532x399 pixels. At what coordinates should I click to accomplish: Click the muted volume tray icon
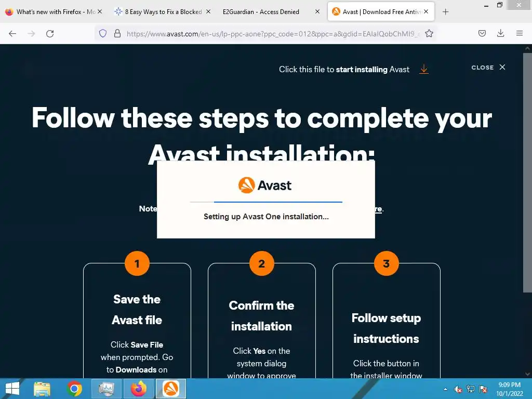point(458,389)
